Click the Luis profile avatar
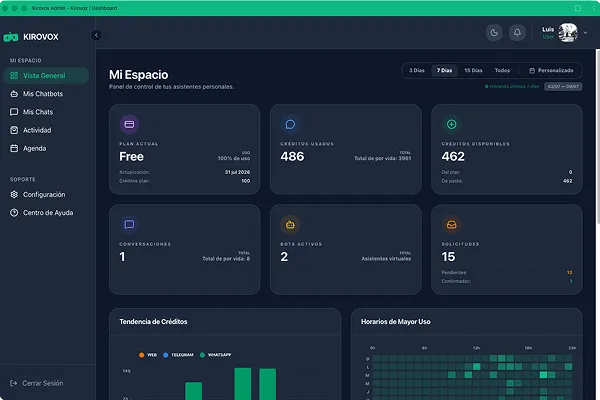Screen dimensions: 600x400 point(568,33)
